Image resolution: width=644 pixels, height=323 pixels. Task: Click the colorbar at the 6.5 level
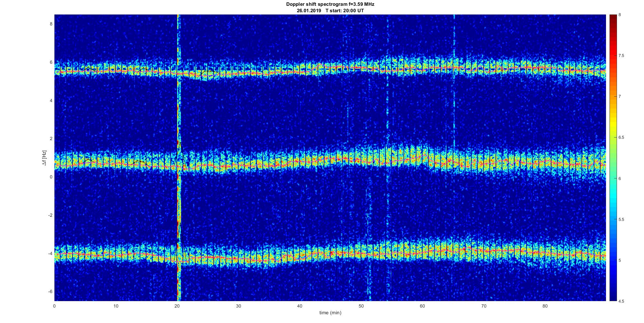pyautogui.click(x=613, y=138)
